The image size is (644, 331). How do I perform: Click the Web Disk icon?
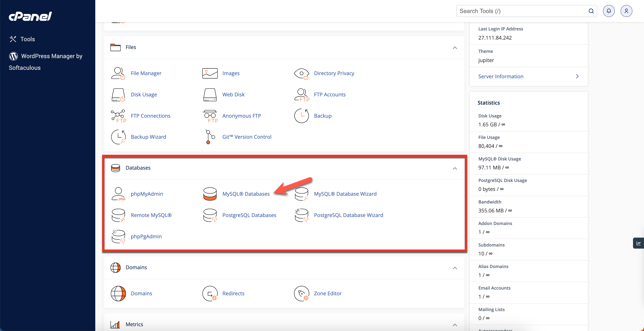[x=210, y=95]
